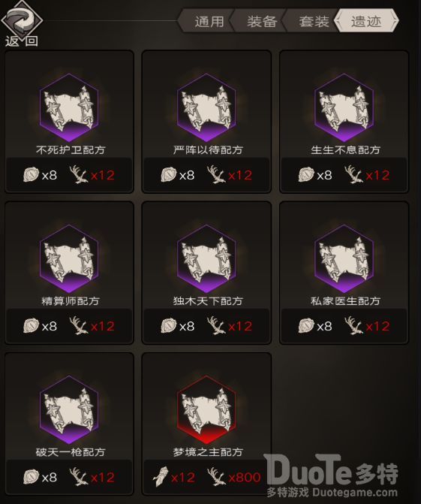Click the 破天一枪配方 name label
421x504 pixels.
(x=71, y=452)
